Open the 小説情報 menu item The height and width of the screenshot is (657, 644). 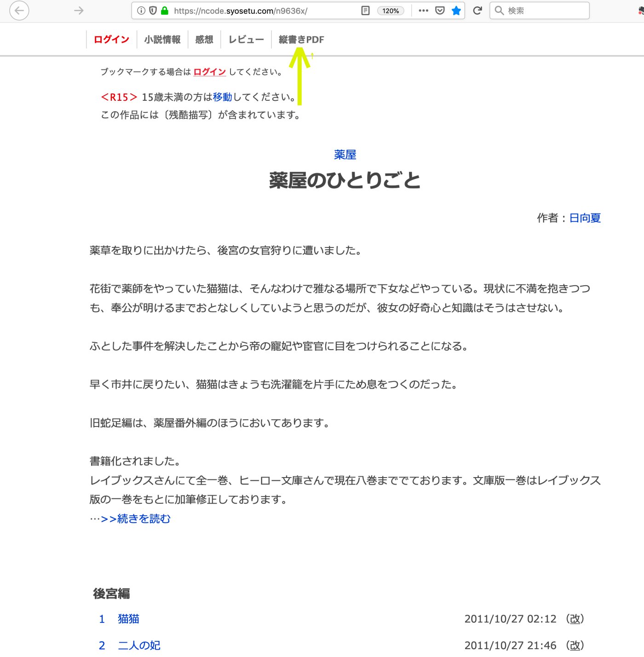coord(162,40)
